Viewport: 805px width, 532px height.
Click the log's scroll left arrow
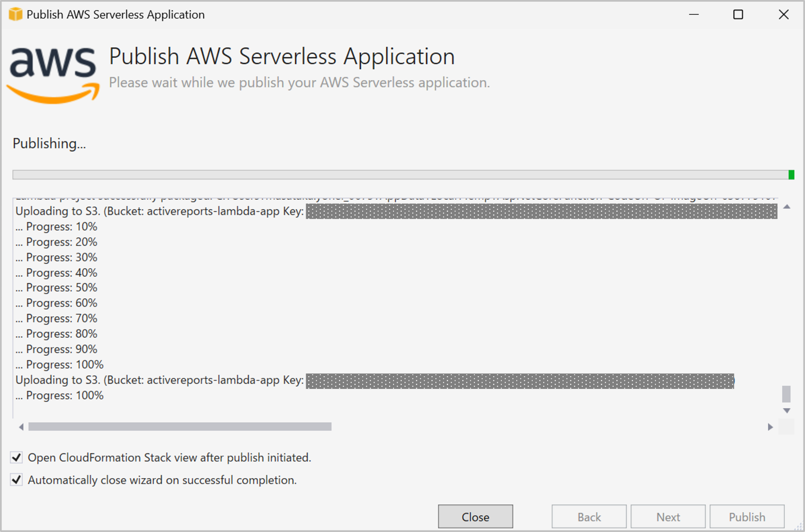pos(21,427)
